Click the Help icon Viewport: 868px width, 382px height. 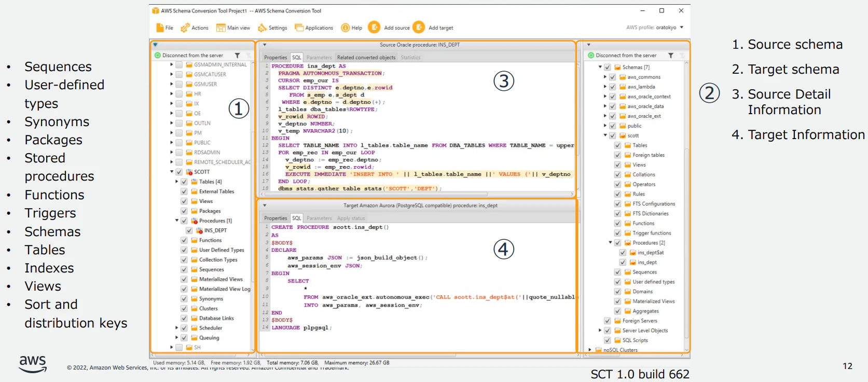[x=345, y=28]
